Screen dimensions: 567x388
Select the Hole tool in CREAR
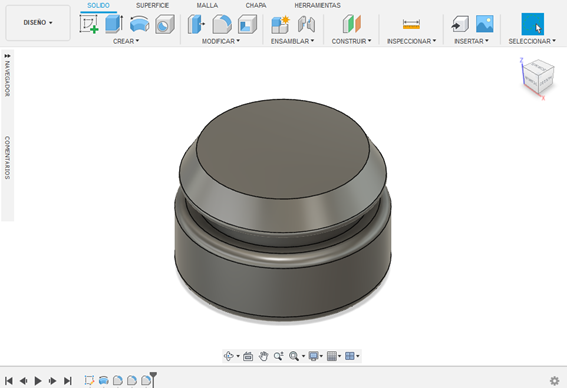[x=165, y=24]
